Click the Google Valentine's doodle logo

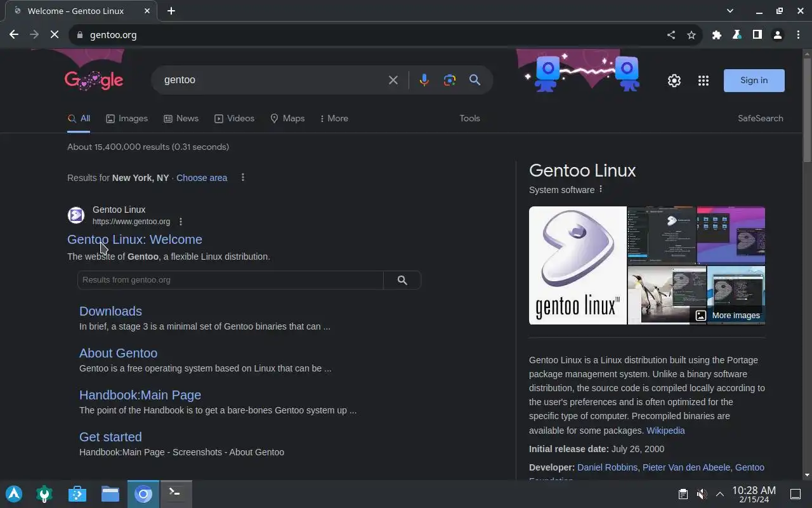(x=94, y=80)
